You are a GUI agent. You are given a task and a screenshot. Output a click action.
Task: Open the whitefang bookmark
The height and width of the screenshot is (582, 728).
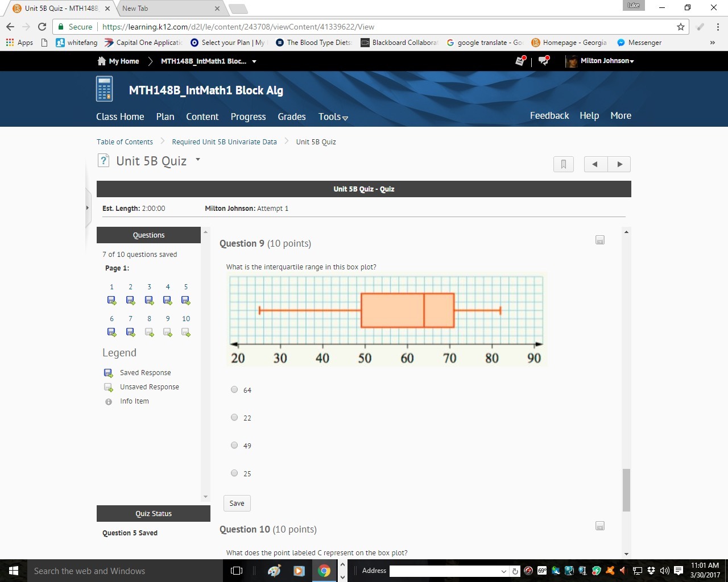pos(77,43)
